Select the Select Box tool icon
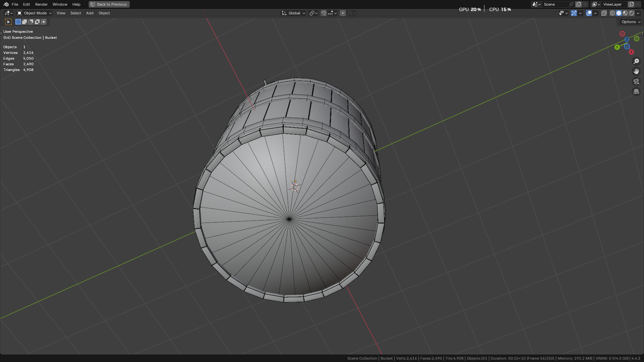This screenshot has height=362, width=644. point(8,22)
